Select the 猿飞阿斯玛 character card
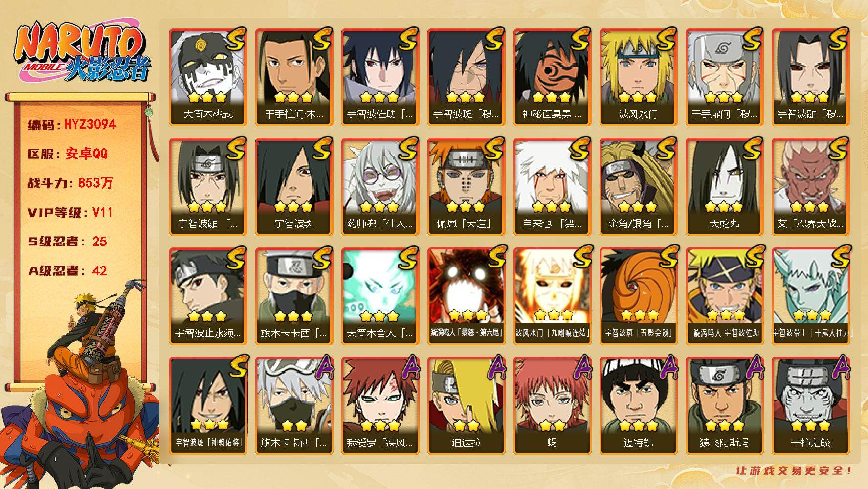 click(724, 405)
